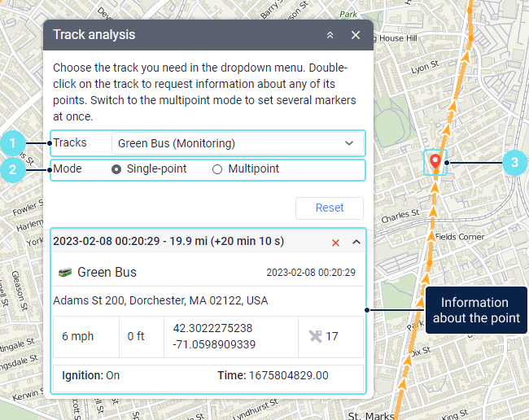The height and width of the screenshot is (420, 529).
Task: Click the point coordinates 42.3022275238
Action: click(213, 329)
